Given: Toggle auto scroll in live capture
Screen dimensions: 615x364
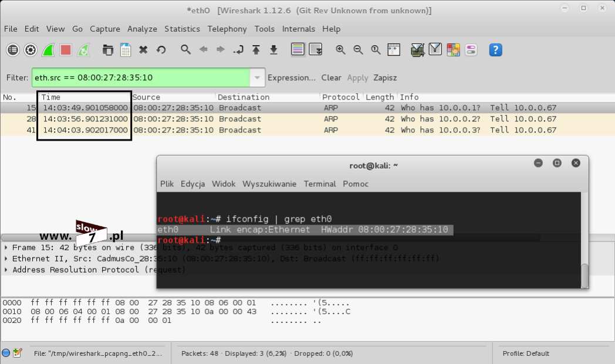Looking at the screenshot, I should [315, 50].
